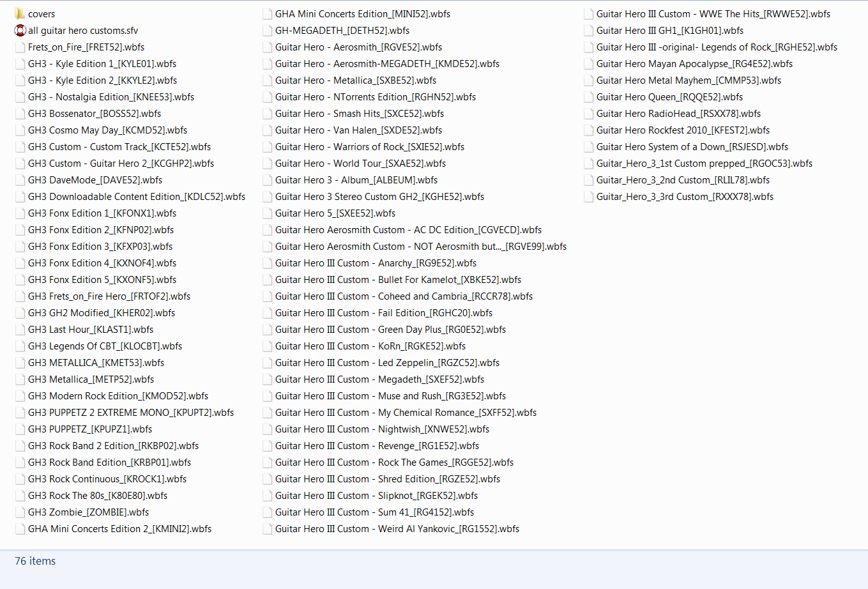This screenshot has height=589, width=868.
Task: Select icon beside Guitar_Hero_3_3rd Custom_[RXXX78].wbfs
Action: point(589,196)
